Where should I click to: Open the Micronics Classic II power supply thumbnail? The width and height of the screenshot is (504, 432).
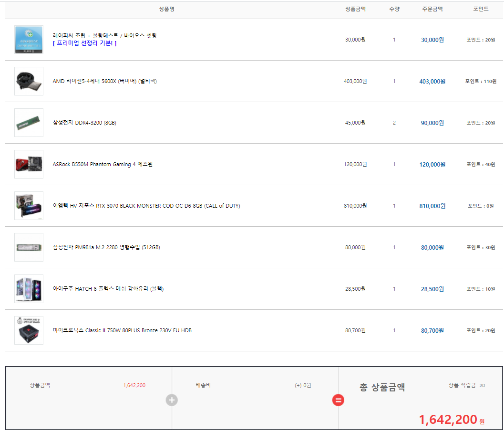[x=29, y=330]
